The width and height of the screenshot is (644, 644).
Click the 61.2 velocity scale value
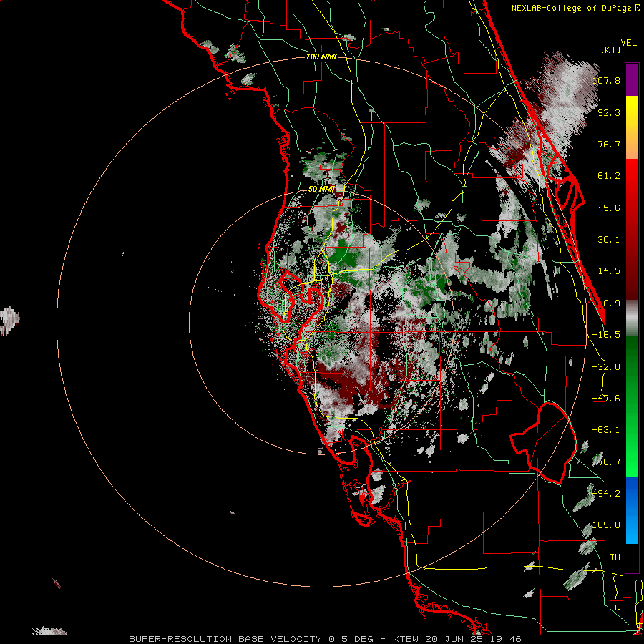coord(609,176)
